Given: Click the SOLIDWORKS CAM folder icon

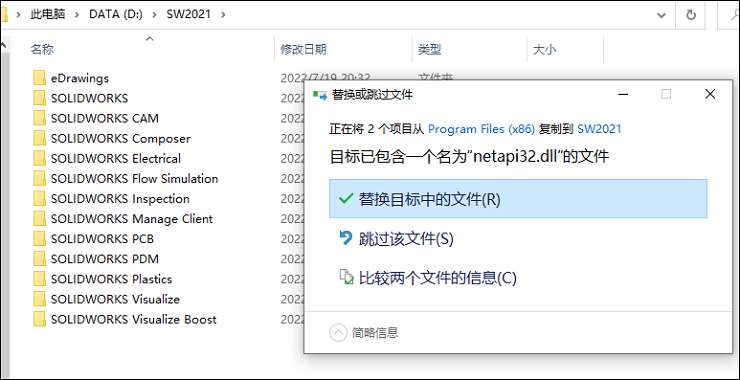Looking at the screenshot, I should [39, 118].
